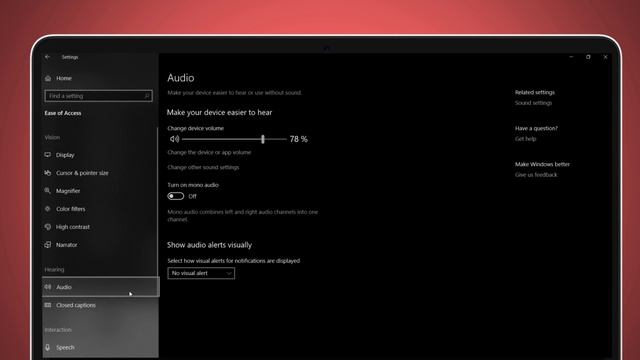Restore down the Settings window
640x360 pixels.
click(588, 57)
